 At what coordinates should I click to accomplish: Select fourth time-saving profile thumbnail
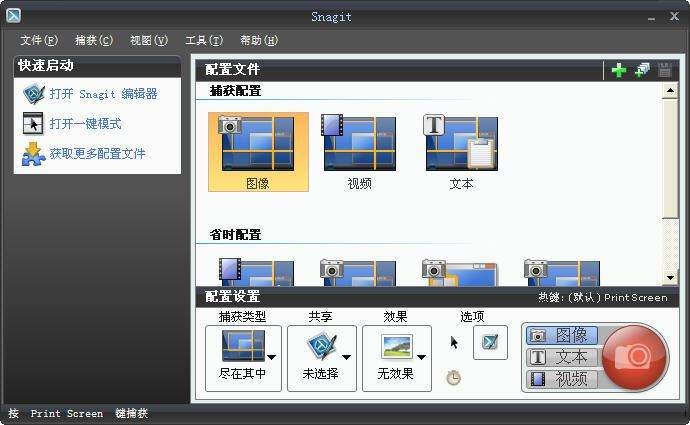(562, 272)
